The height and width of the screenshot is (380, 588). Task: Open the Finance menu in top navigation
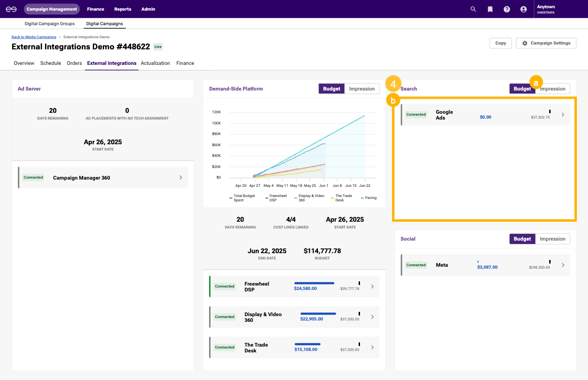click(95, 9)
